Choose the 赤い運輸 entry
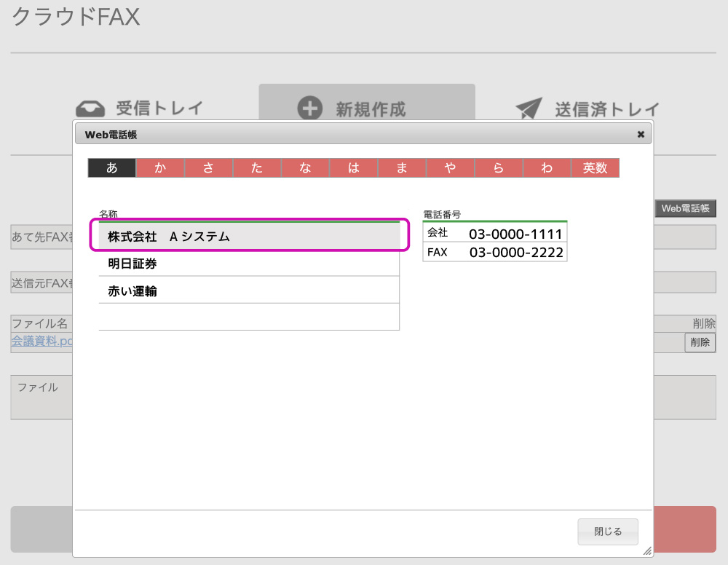 coord(249,291)
